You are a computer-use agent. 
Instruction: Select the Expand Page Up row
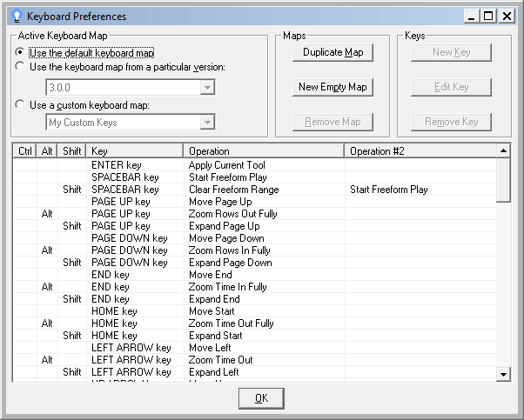[255, 226]
